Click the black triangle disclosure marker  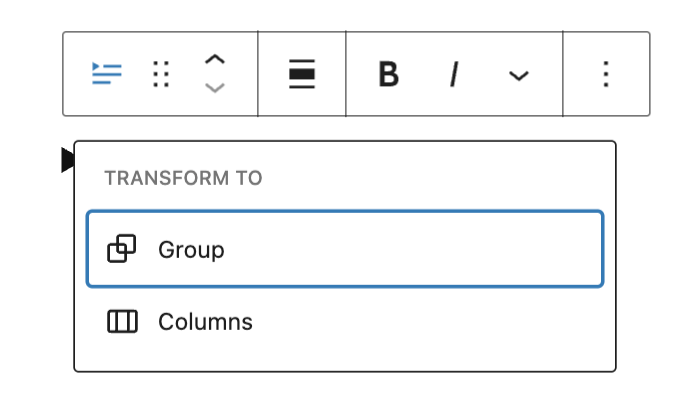(x=68, y=159)
